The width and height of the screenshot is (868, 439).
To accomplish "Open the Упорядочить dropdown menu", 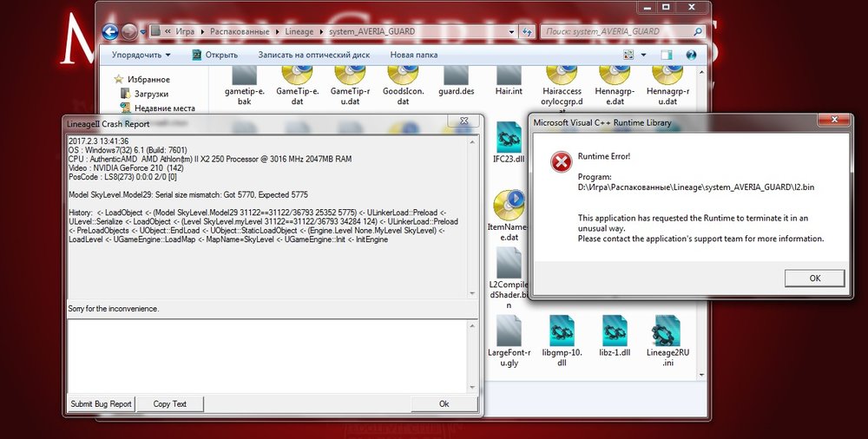I will (141, 55).
